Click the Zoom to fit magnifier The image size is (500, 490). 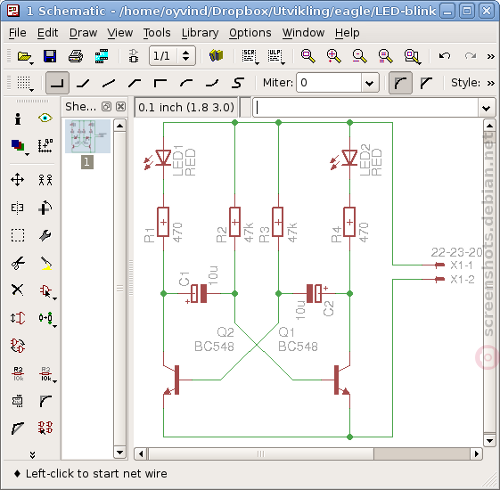(x=308, y=56)
